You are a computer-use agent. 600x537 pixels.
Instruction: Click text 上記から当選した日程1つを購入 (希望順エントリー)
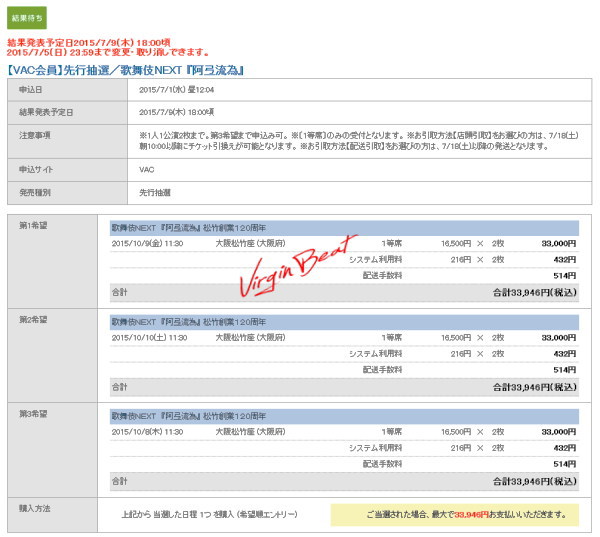coord(209,514)
